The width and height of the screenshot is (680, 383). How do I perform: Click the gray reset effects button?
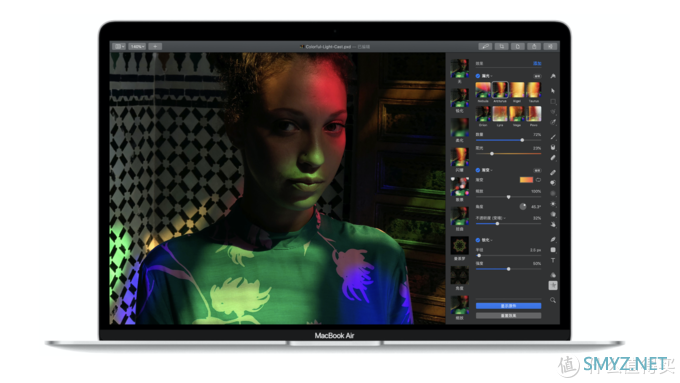(x=508, y=316)
